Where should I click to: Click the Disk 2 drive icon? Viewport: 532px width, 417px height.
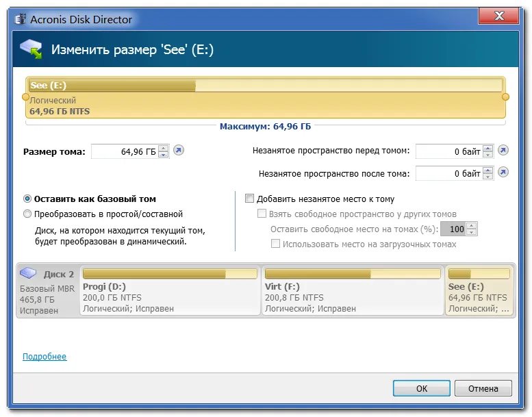(28, 272)
